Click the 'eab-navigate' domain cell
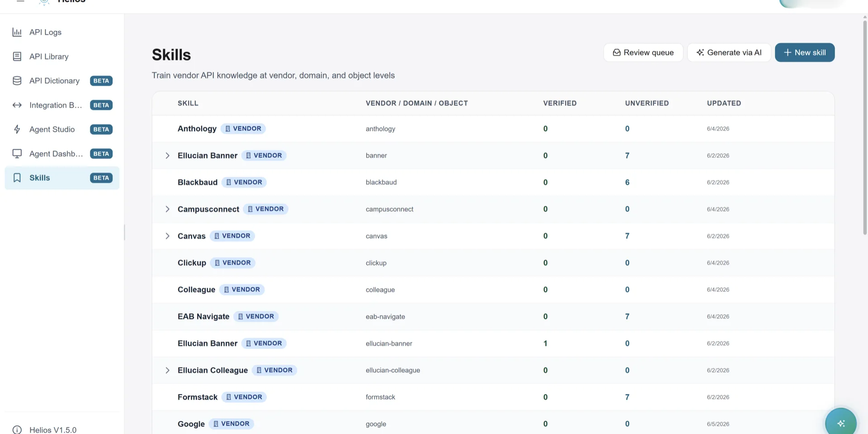The width and height of the screenshot is (868, 434). point(385,316)
